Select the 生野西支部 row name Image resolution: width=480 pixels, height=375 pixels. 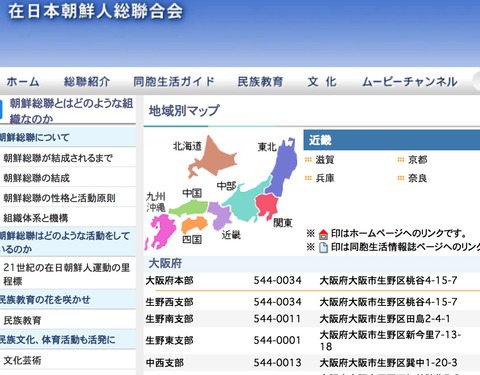(x=169, y=302)
